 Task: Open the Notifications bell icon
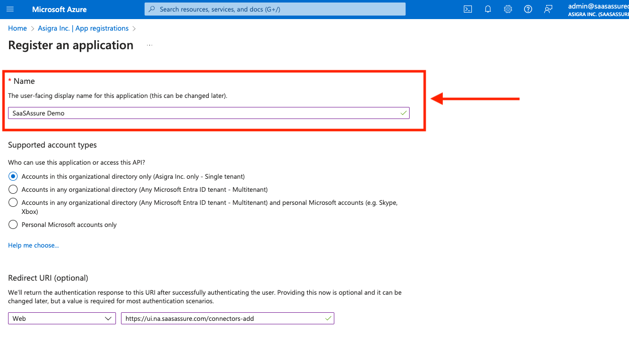487,9
